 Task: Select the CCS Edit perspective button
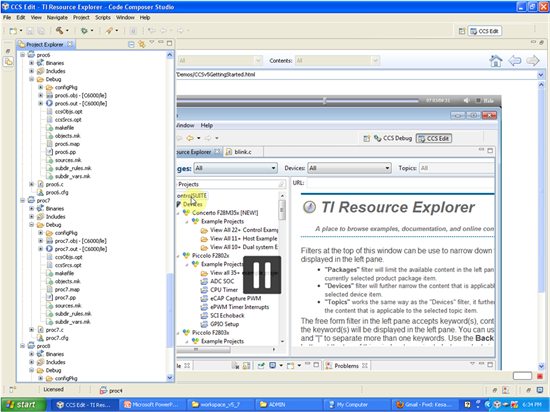point(485,31)
